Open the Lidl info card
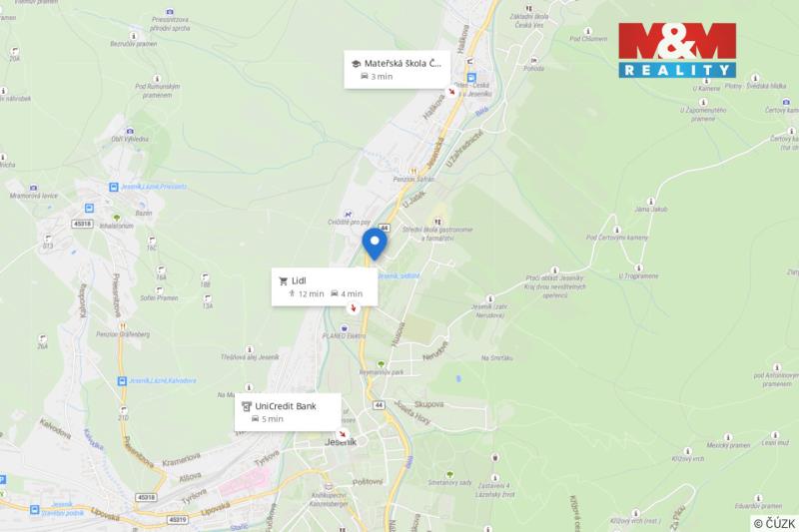 click(325, 286)
